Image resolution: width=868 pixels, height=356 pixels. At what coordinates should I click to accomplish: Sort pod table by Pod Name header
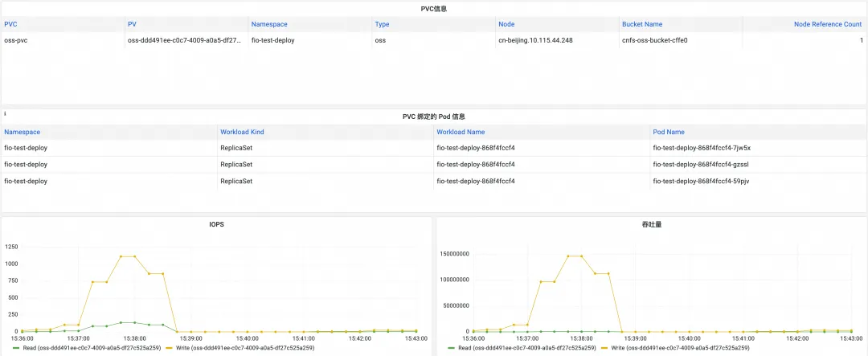[669, 132]
